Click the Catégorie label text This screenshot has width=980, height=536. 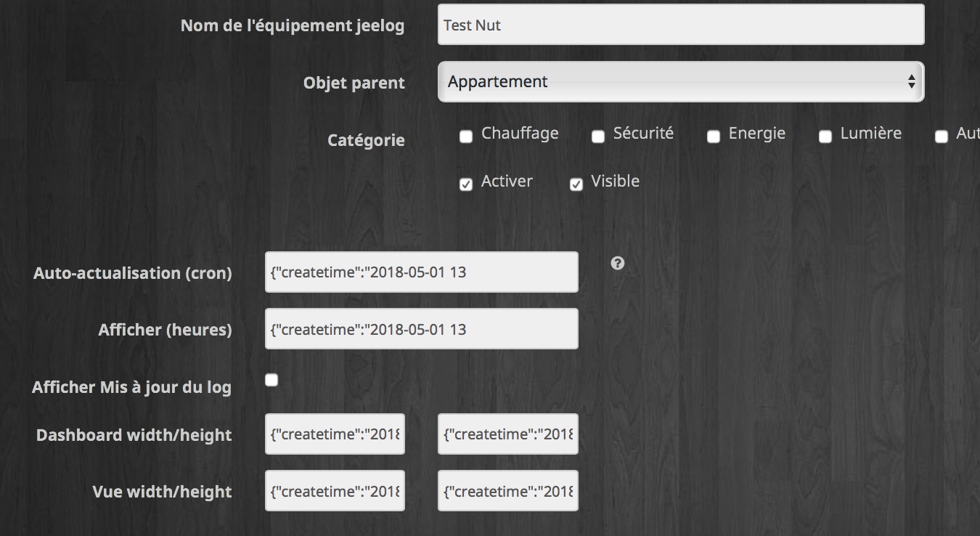(366, 140)
